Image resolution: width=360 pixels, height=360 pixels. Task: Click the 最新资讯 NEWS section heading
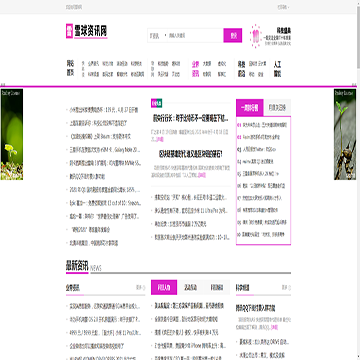pos(84,267)
